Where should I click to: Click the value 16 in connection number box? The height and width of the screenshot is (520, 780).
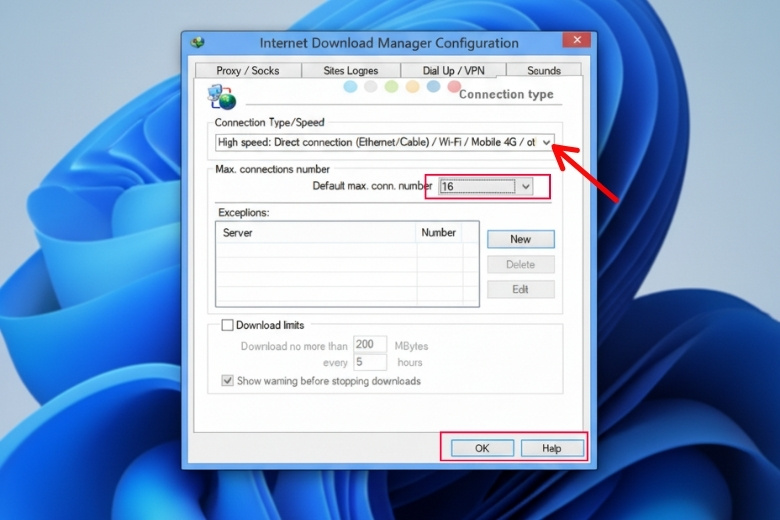478,187
